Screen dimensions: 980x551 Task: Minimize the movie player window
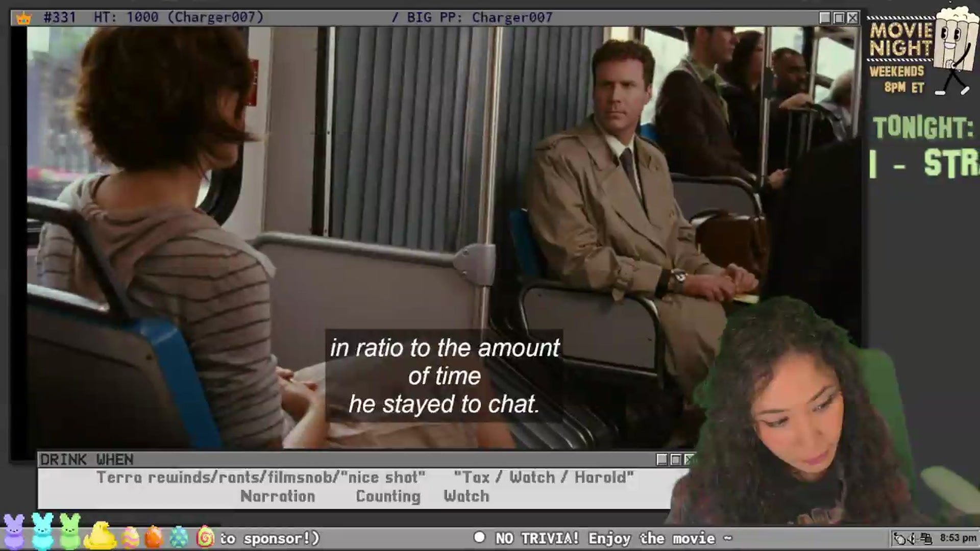pyautogui.click(x=825, y=18)
